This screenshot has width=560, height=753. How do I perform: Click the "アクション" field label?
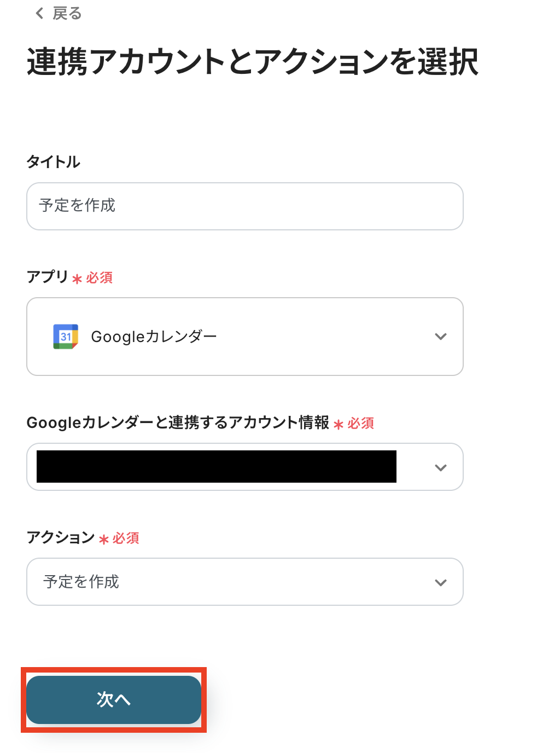coord(61,537)
